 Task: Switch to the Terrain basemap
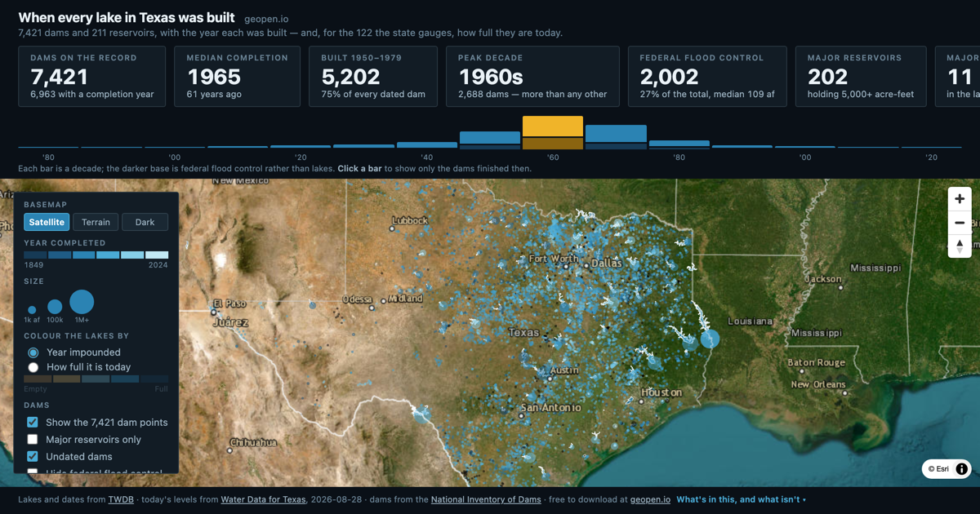tap(96, 222)
